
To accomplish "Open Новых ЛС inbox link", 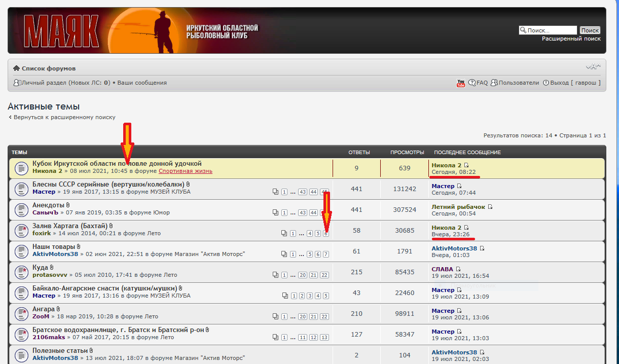I will (90, 83).
